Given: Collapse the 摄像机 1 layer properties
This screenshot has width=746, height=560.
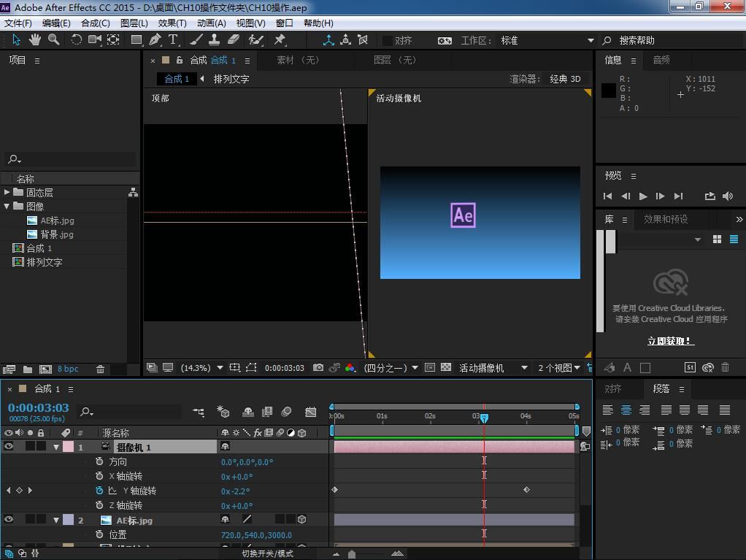Looking at the screenshot, I should pos(56,448).
